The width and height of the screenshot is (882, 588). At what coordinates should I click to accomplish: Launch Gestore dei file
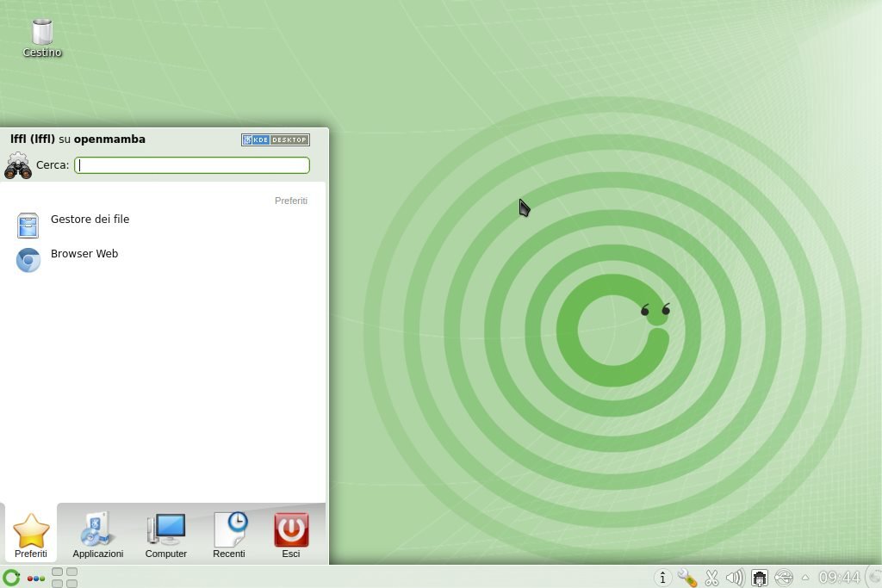pyautogui.click(x=162, y=225)
